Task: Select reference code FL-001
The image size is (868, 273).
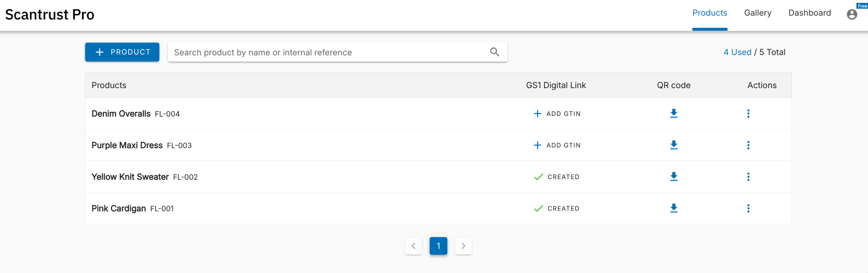Action: (x=162, y=209)
